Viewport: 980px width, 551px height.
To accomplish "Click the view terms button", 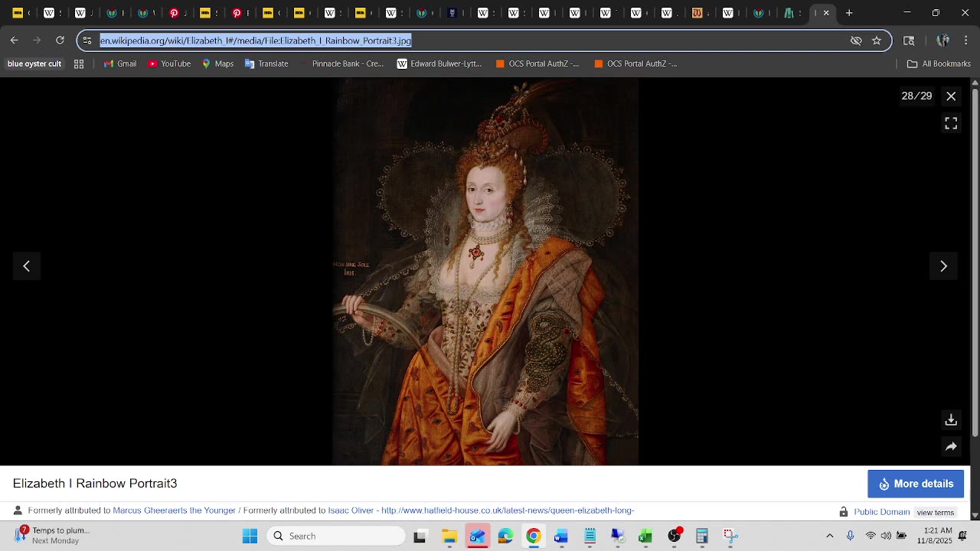I will [936, 512].
